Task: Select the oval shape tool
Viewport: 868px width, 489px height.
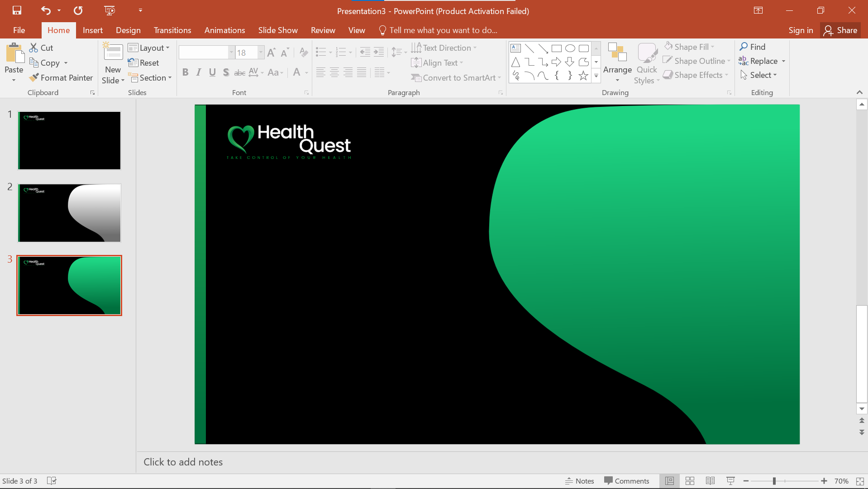Action: point(570,48)
